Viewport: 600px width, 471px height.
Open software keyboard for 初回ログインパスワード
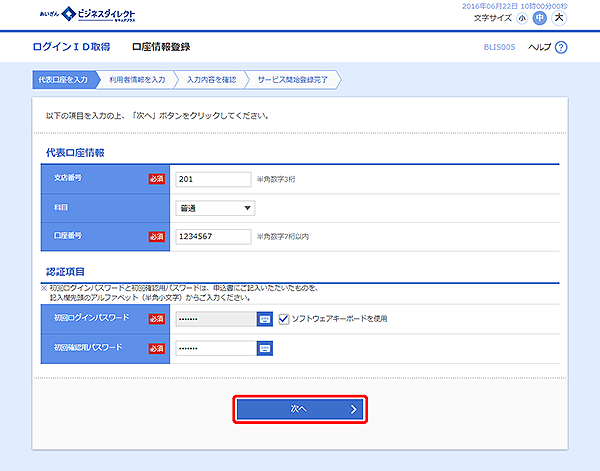click(x=265, y=319)
